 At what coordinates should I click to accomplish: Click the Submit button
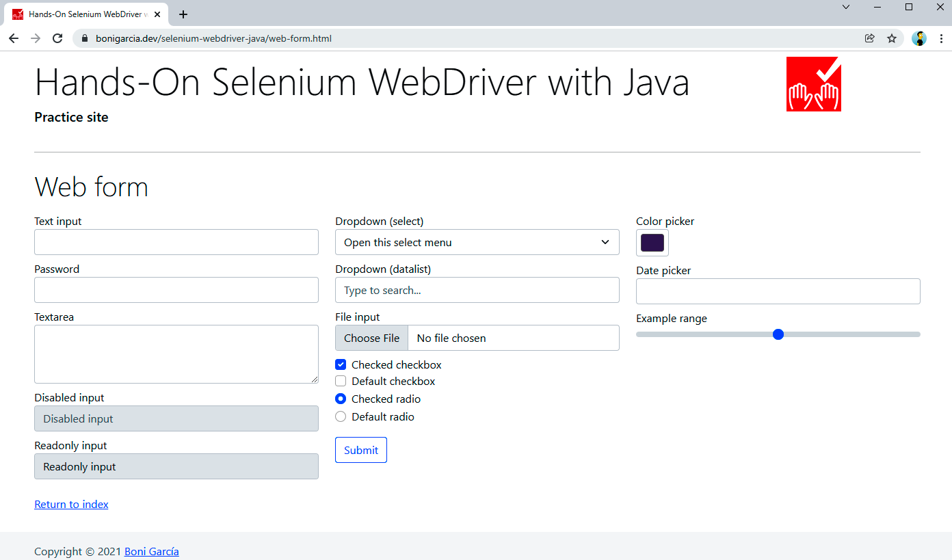pyautogui.click(x=360, y=450)
